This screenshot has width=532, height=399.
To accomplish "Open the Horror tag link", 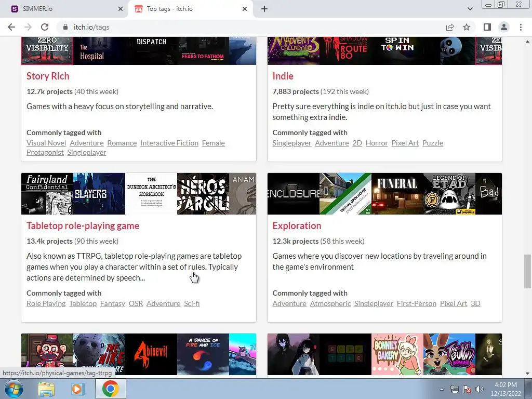I will [377, 143].
